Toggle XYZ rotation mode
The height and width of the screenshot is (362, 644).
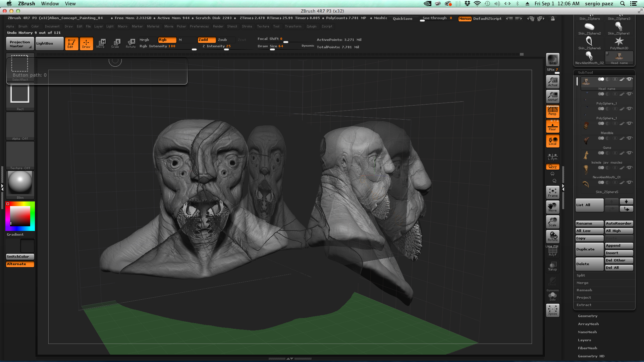pos(552,167)
